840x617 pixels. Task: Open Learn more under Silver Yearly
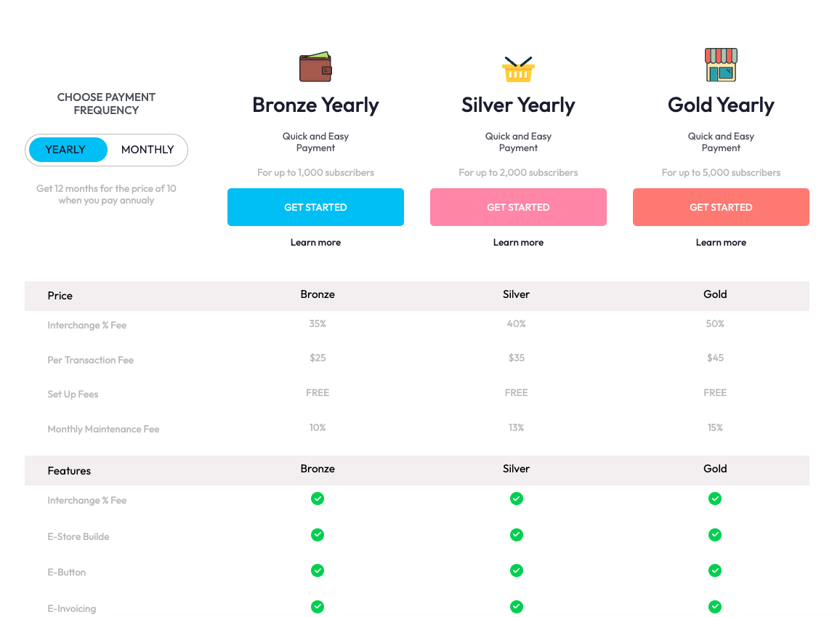[518, 242]
